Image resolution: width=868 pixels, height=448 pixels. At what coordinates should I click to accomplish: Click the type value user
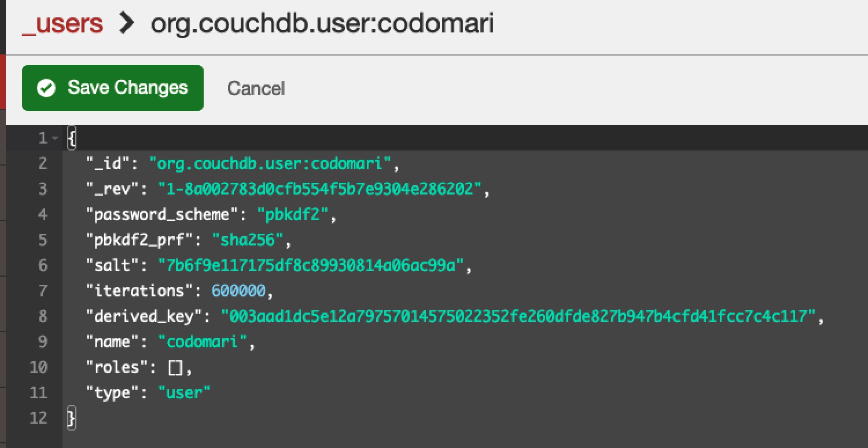[x=185, y=393]
